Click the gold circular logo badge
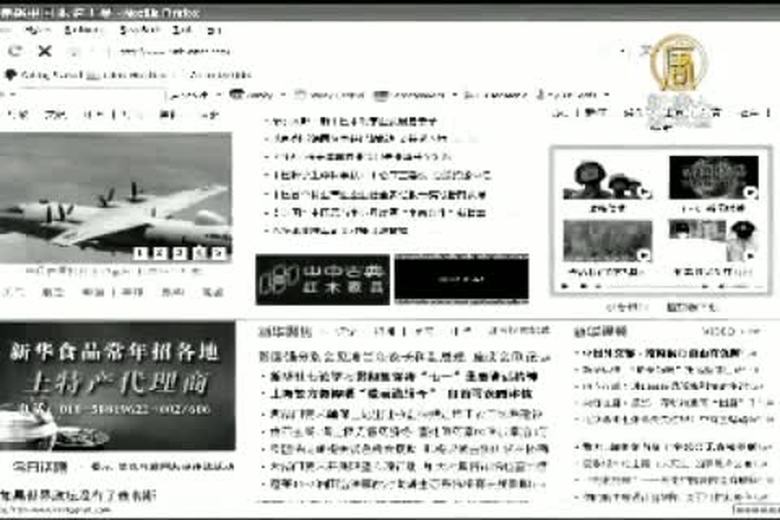This screenshot has height=520, width=780. tap(678, 62)
